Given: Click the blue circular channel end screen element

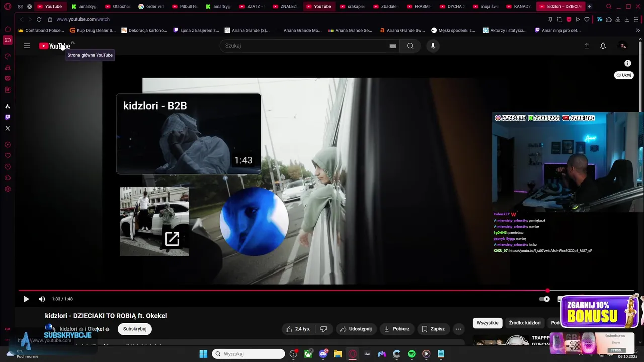Looking at the screenshot, I should (254, 221).
